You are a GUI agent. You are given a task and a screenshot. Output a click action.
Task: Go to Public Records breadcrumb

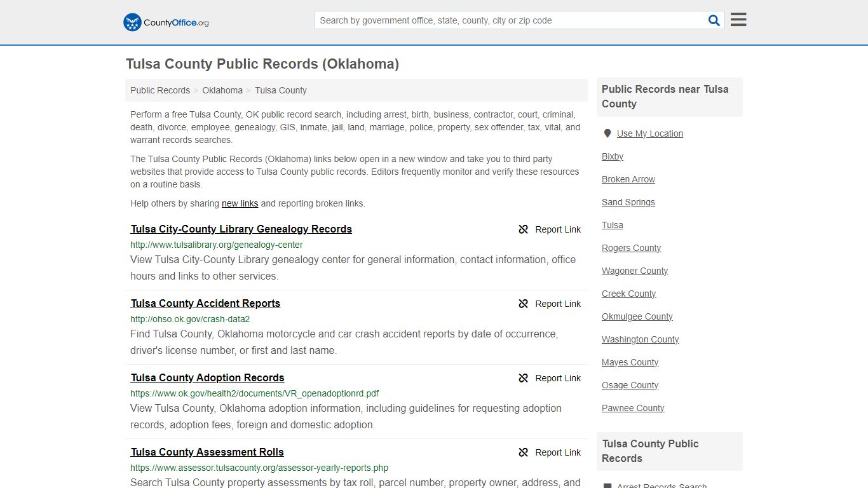click(160, 90)
